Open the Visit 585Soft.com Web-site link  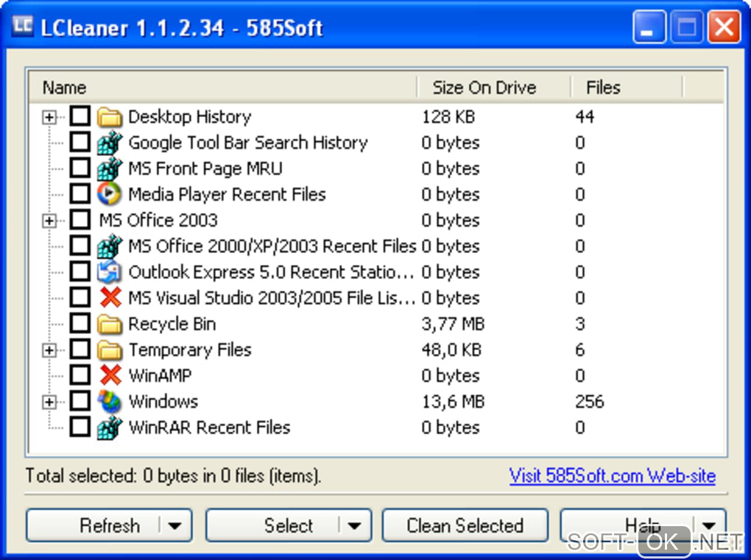613,476
